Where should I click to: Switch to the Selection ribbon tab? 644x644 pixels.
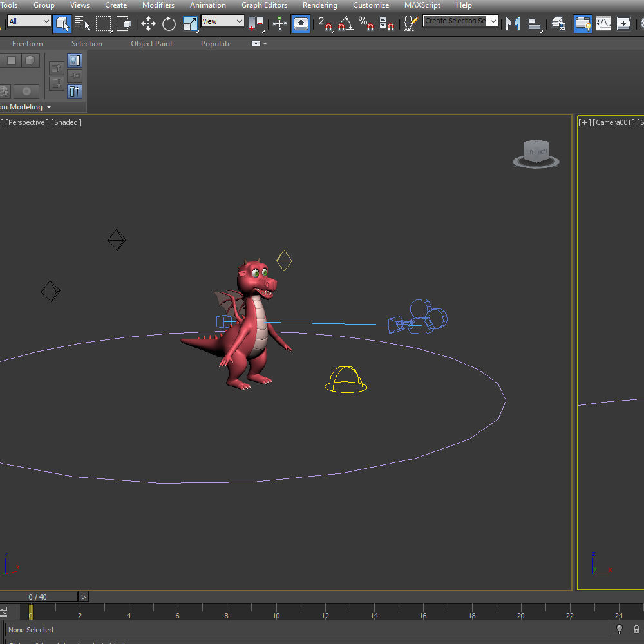(87, 44)
